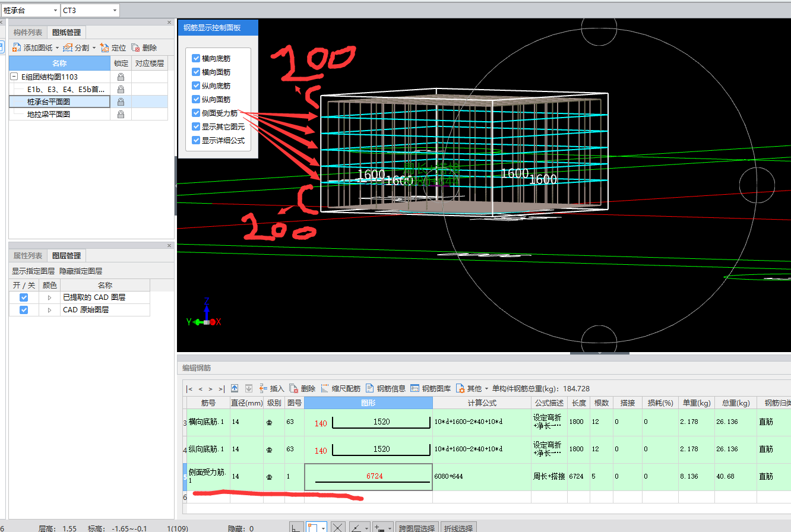
Task: Click 缩尺配筋 icon
Action: click(325, 388)
